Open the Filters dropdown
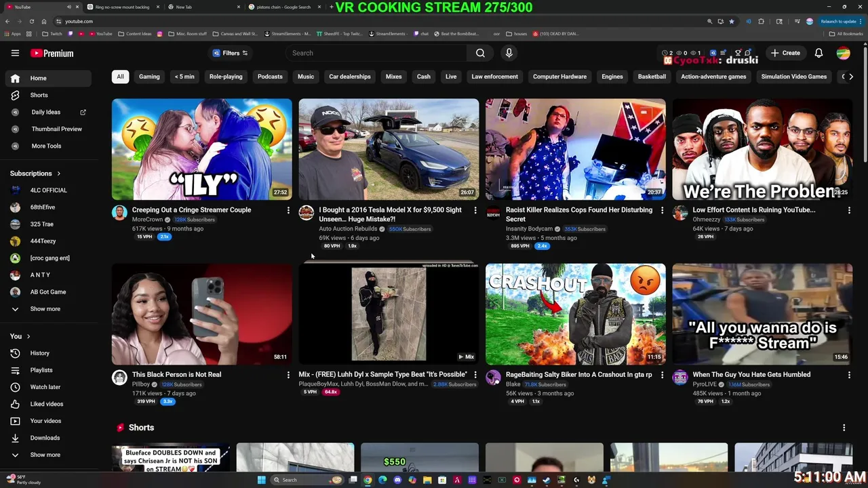 coord(231,53)
